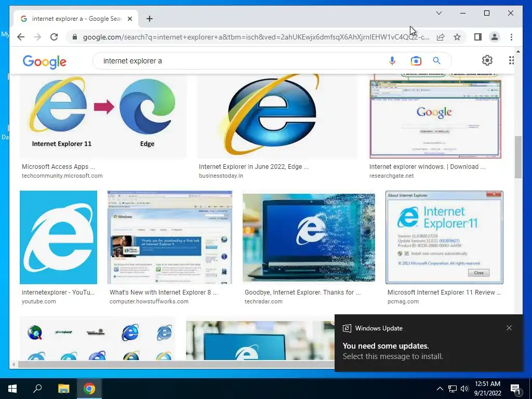The height and width of the screenshot is (399, 532).
Task: Edit the URL in the address bar
Action: point(256,37)
